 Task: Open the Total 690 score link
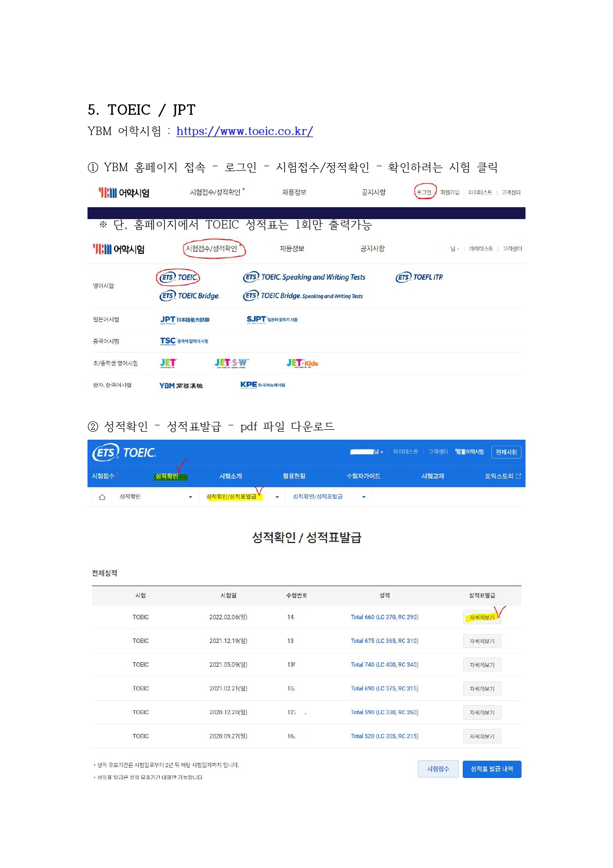(x=385, y=688)
